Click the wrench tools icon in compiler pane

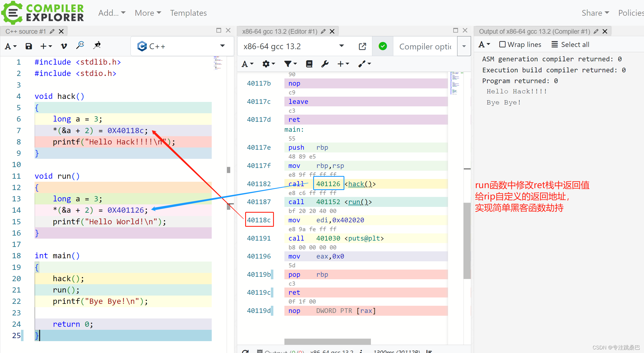(x=325, y=64)
